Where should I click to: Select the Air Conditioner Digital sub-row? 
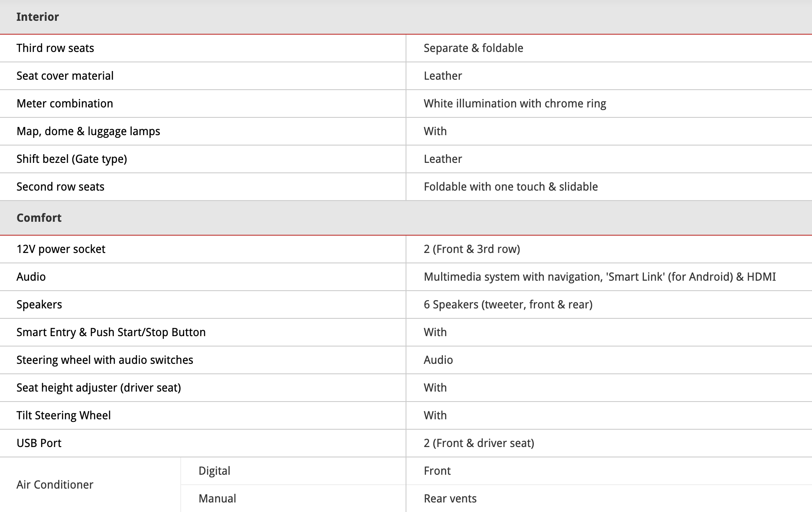(x=214, y=471)
